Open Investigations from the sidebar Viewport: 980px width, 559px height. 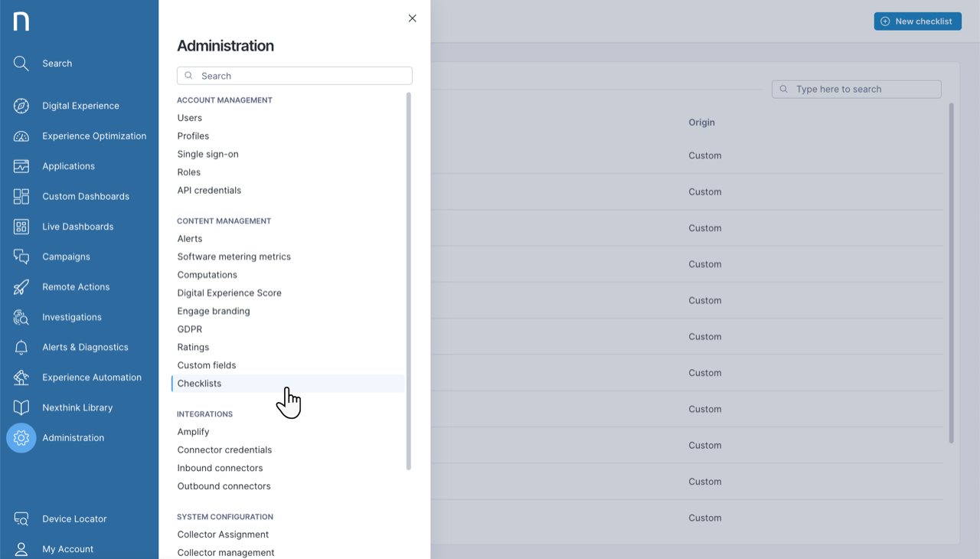(x=21, y=316)
